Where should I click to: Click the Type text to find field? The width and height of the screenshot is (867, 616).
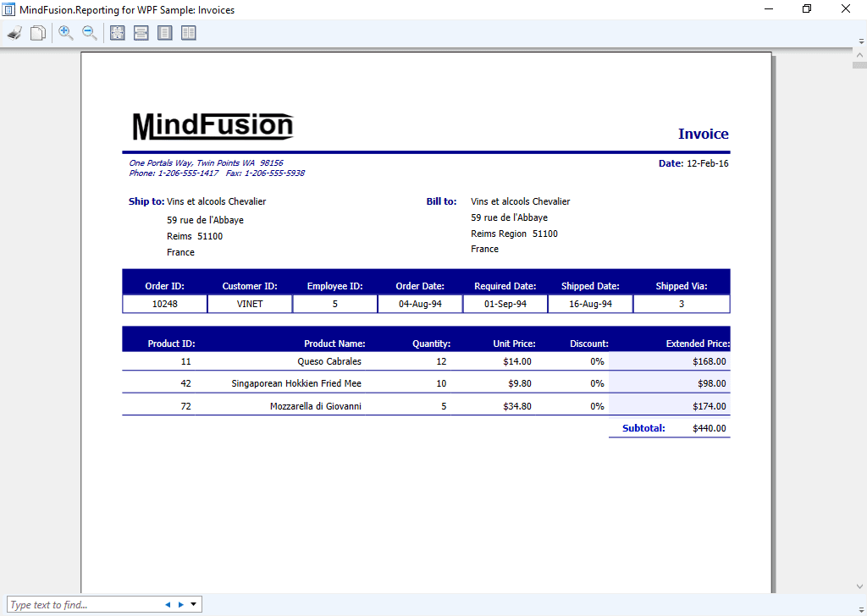[x=84, y=604]
